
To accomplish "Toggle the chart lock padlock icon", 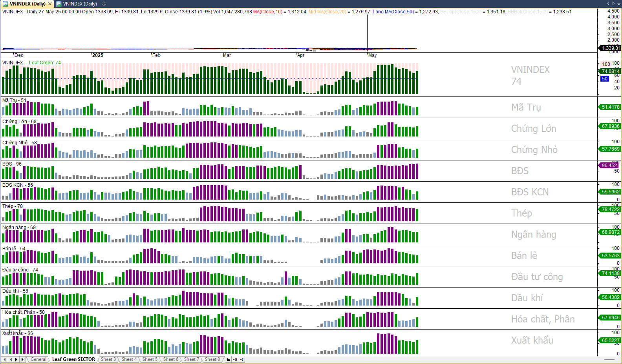I will [x=228, y=359].
